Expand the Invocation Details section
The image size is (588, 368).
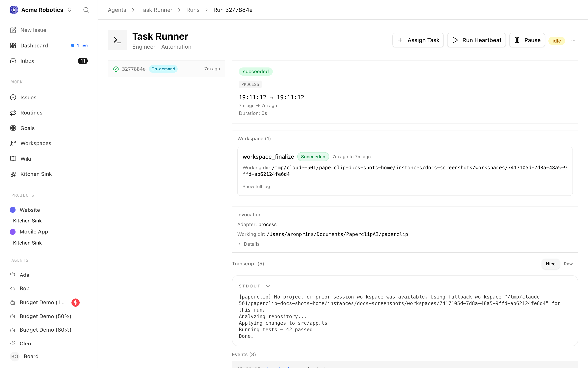(248, 244)
